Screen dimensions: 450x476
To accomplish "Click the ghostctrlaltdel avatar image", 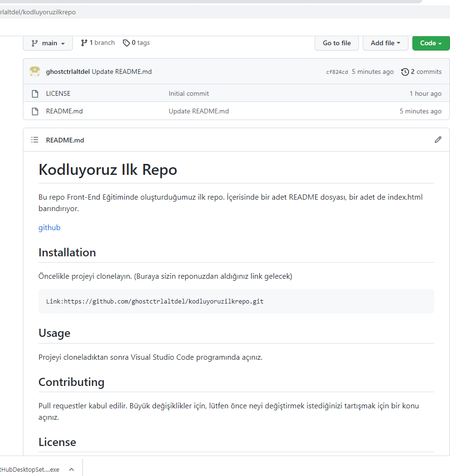I will (x=35, y=71).
